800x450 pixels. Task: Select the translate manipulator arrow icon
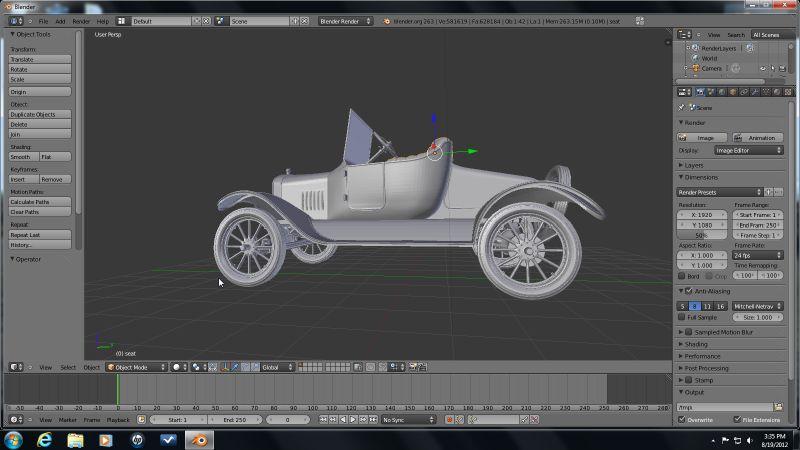pos(235,367)
